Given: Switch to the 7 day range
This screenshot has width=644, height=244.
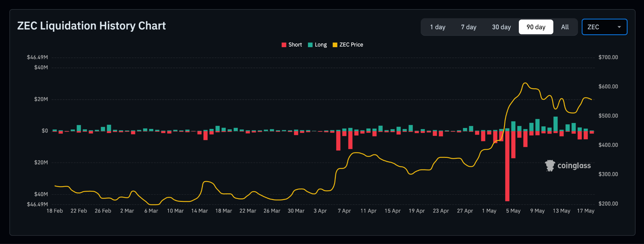Looking at the screenshot, I should (x=469, y=27).
